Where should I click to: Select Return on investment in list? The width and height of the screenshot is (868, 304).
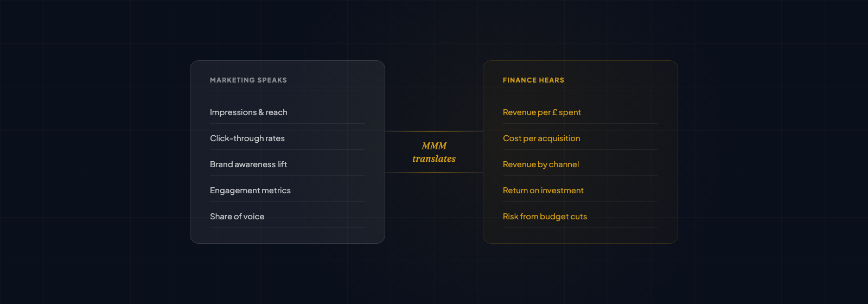pos(543,191)
